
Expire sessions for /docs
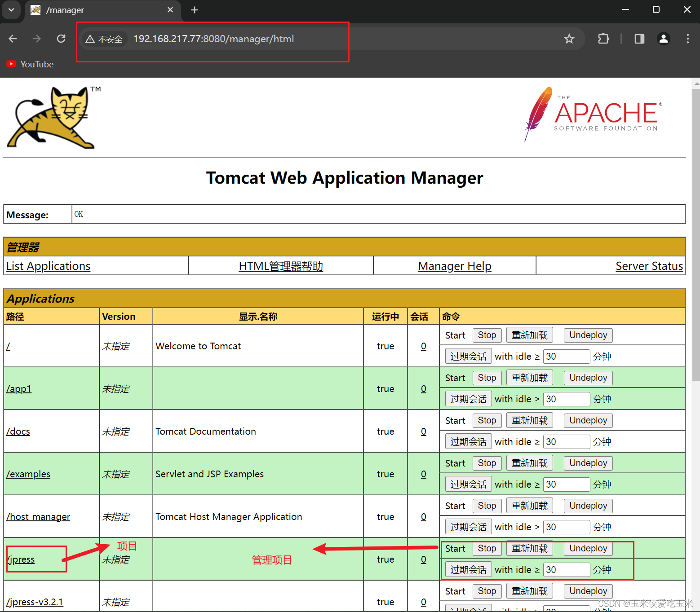pos(469,442)
